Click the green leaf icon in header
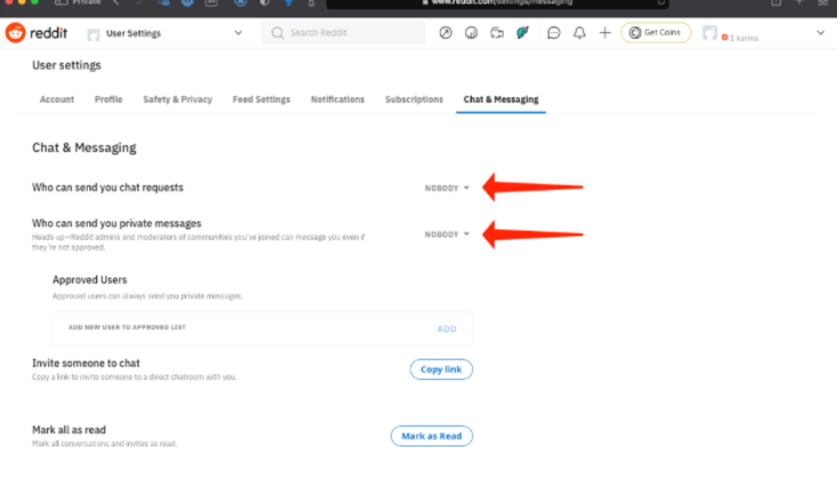Screen dimensions: 838x504 pyautogui.click(x=524, y=33)
